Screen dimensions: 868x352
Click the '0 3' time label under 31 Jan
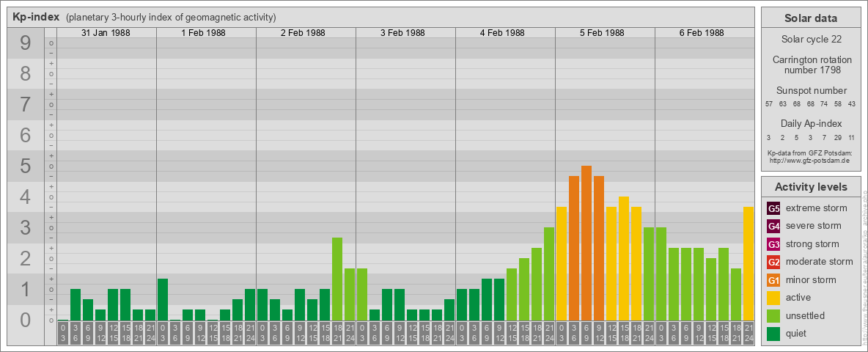[x=63, y=334]
